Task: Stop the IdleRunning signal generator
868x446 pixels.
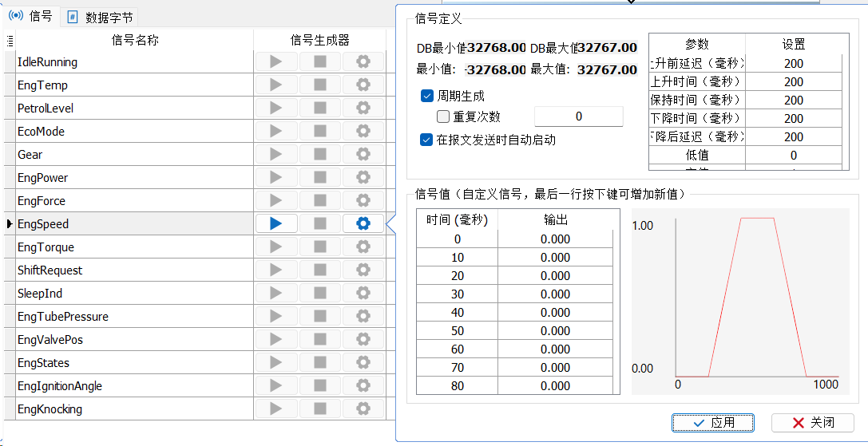Action: (x=319, y=61)
